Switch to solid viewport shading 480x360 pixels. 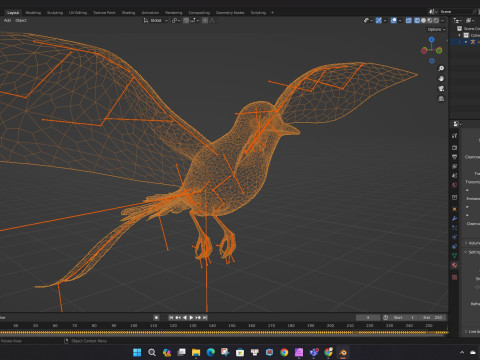[423, 20]
